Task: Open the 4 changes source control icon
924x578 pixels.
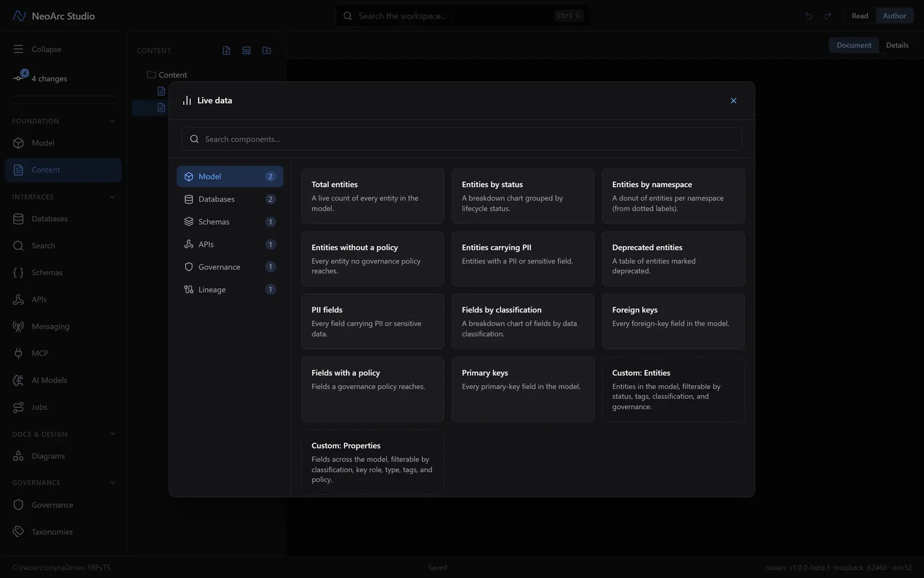Action: [x=20, y=77]
